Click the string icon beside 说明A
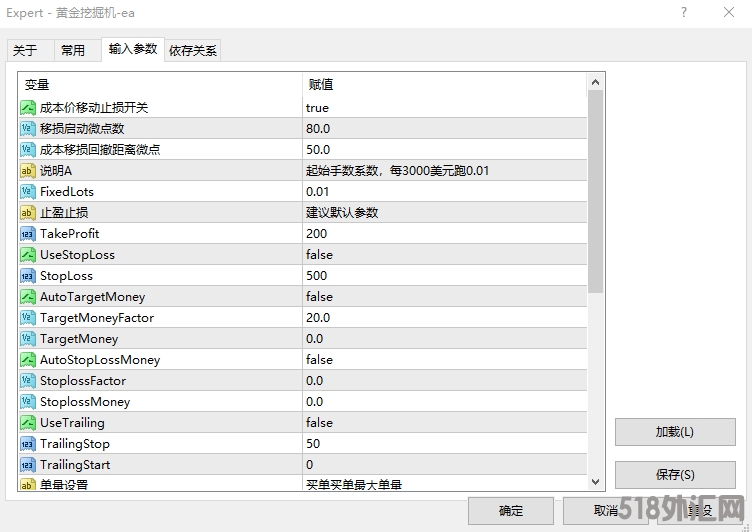Image resolution: width=752 pixels, height=532 pixels. pos(28,171)
